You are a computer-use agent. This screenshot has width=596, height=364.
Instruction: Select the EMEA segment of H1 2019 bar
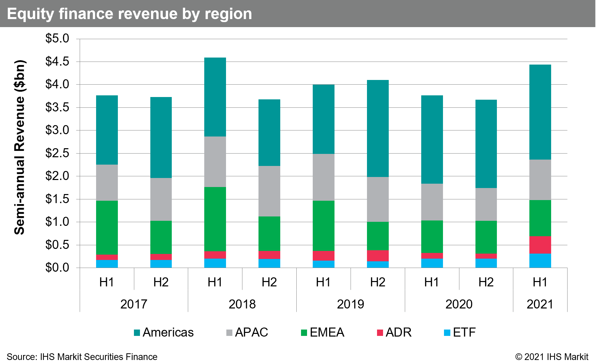point(323,225)
